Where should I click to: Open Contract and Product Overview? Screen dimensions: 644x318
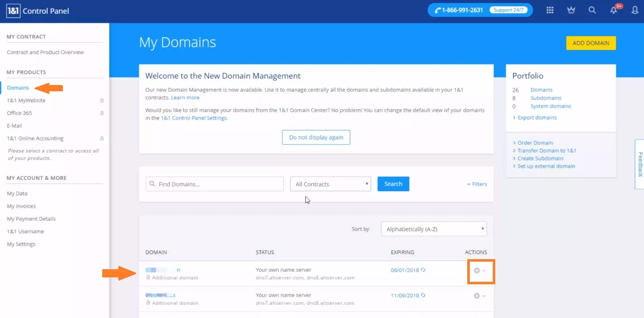click(45, 52)
